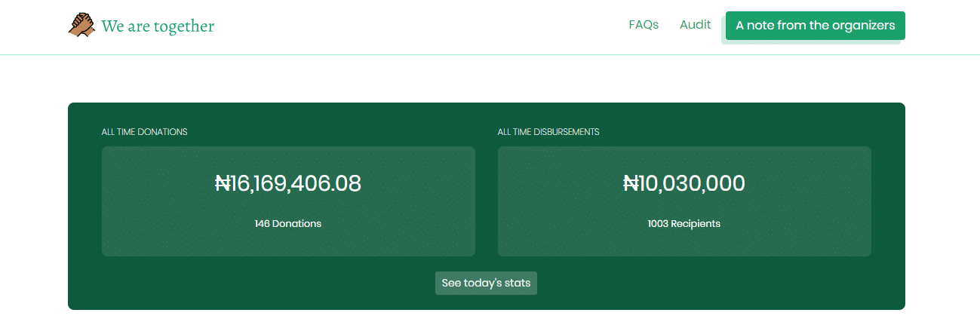This screenshot has height=325, width=980.
Task: Click the 'ALL TIME DONATIONS' label
Action: 145,132
